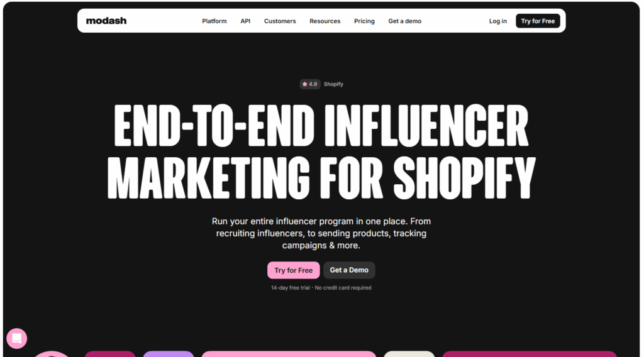Viewport: 644px width, 357px height.
Task: Click the wide magenta card at bottom right
Action: [x=530, y=353]
